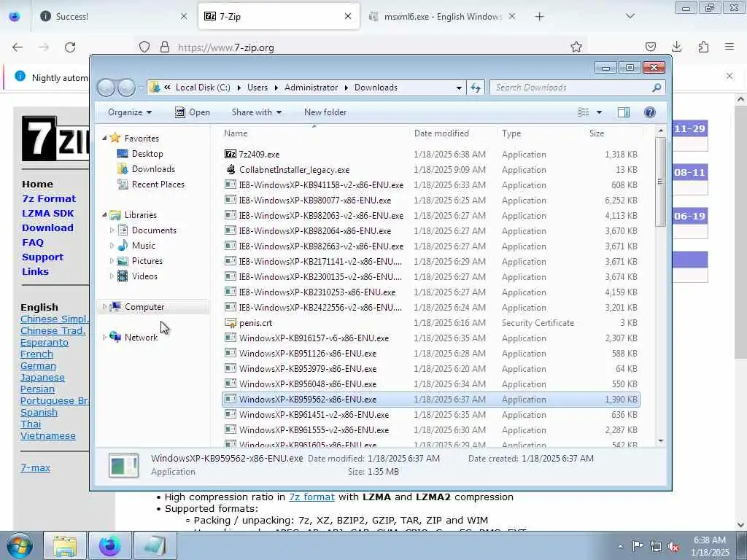
Task: Click the Explorer back navigation button
Action: coord(107,87)
